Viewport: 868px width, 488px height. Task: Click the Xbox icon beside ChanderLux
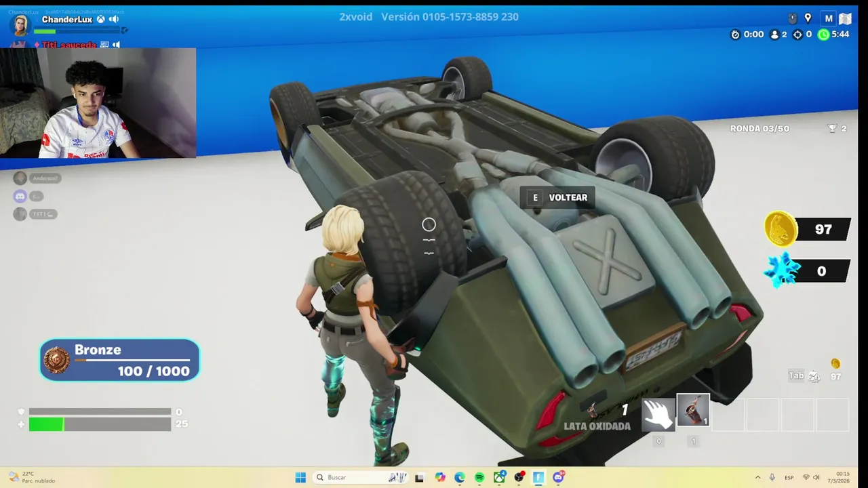(100, 20)
